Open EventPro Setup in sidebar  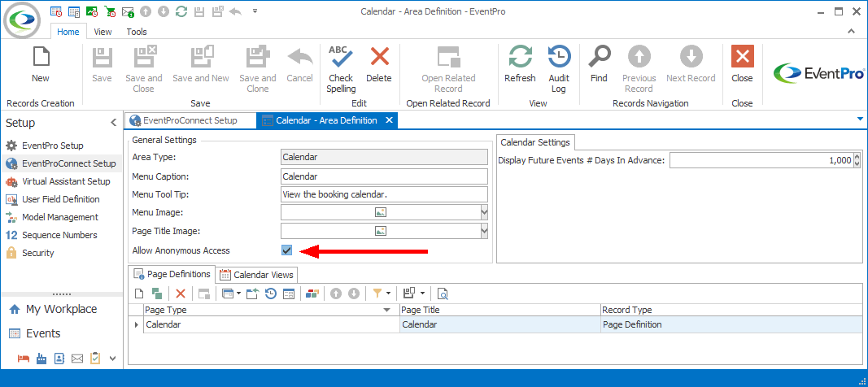(x=53, y=146)
